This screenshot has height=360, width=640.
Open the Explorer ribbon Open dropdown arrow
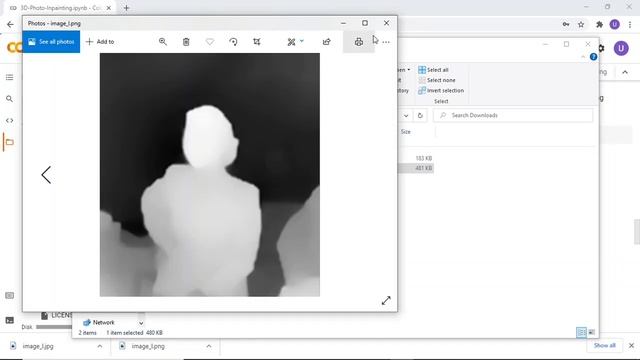tap(409, 70)
